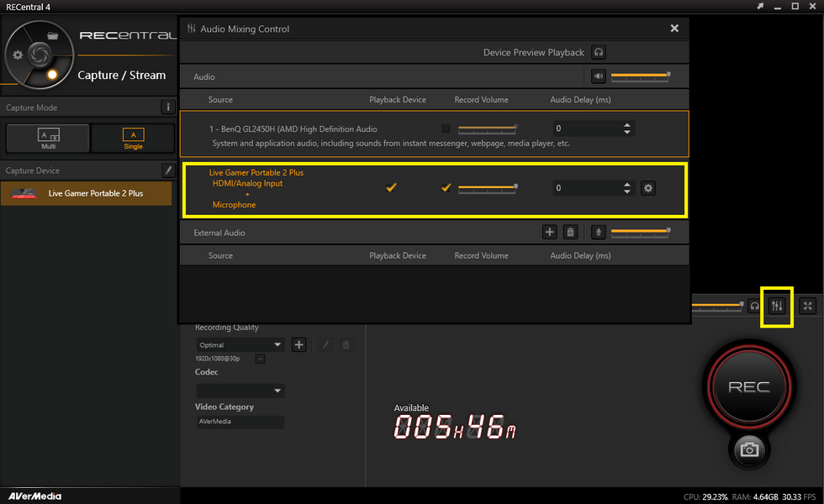Screen dimensions: 824x504
Task: Adjust External Audio volume slider
Action: [x=640, y=232]
